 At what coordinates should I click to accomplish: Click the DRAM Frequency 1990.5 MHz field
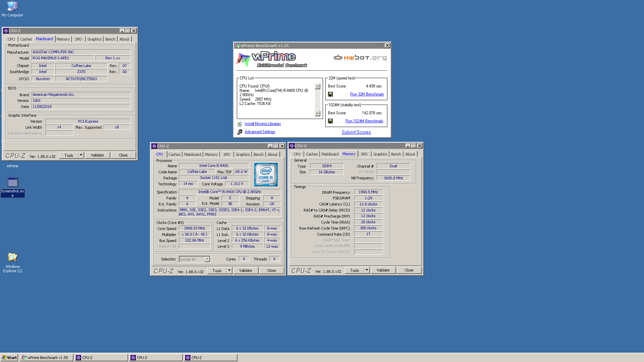click(368, 192)
